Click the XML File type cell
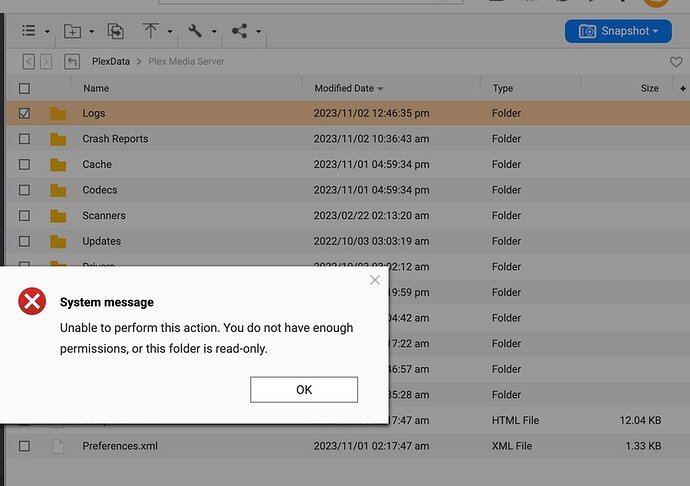The image size is (690, 486). [512, 446]
